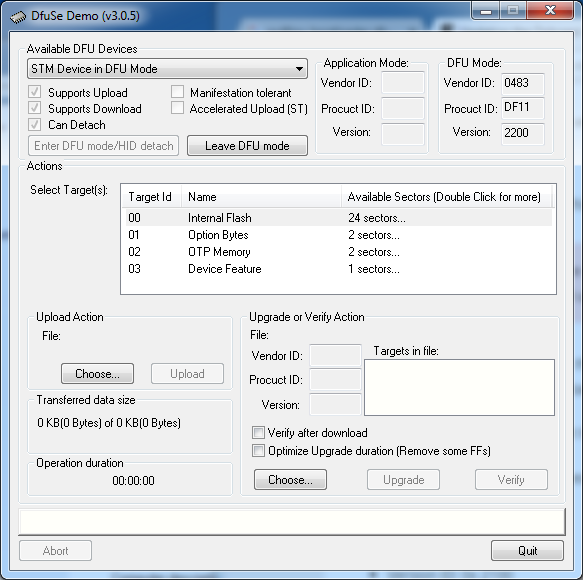Click DFU Mode Version value 2200
This screenshot has height=580, width=583.
[x=523, y=133]
